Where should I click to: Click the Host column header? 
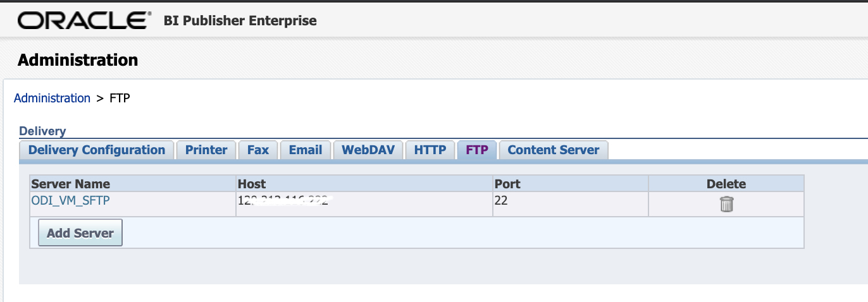coord(252,184)
